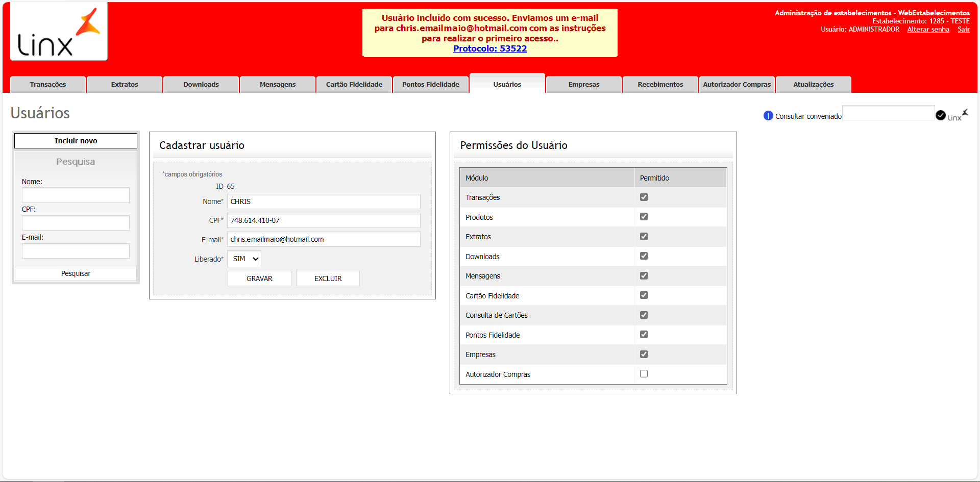This screenshot has height=482, width=980.
Task: Open the Liberado SIM dropdown
Action: [x=244, y=259]
